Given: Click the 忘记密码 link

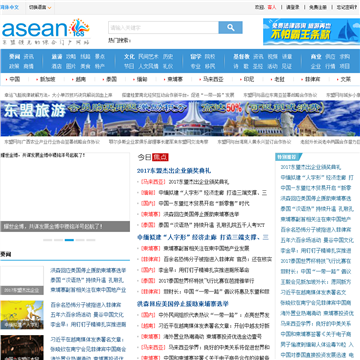Looking at the screenshot, I should (346, 7).
